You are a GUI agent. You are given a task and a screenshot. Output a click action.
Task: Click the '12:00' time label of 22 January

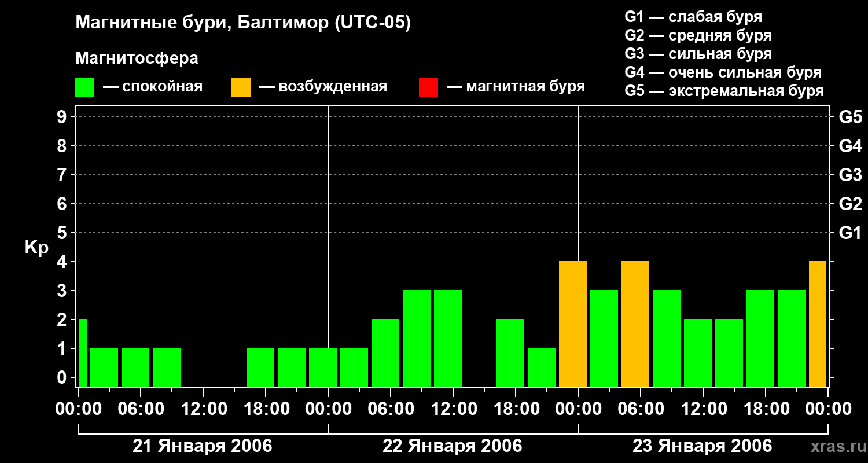coord(453,409)
